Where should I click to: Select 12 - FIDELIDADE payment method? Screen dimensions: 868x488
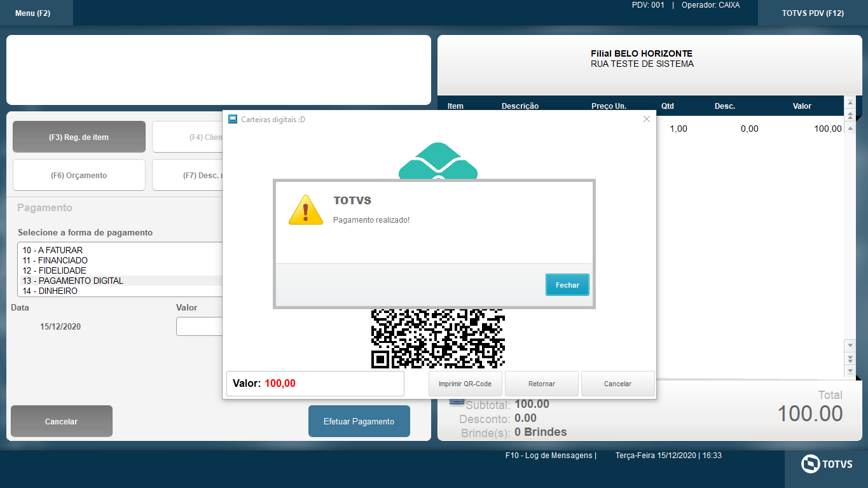[x=120, y=270]
